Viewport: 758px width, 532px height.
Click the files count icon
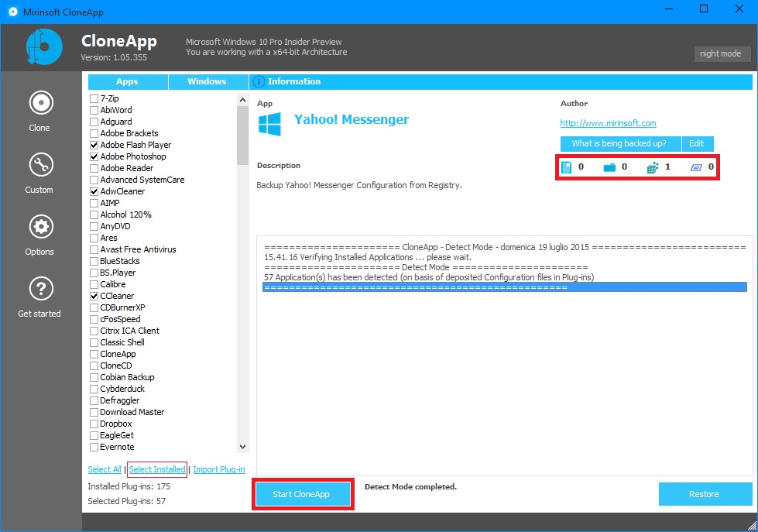tap(566, 166)
